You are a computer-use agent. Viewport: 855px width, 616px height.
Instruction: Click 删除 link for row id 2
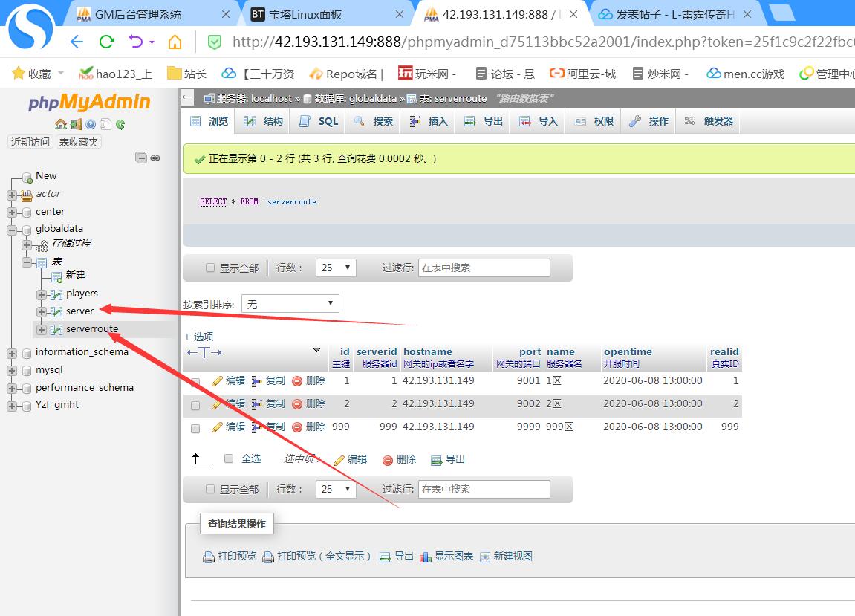pyautogui.click(x=309, y=403)
